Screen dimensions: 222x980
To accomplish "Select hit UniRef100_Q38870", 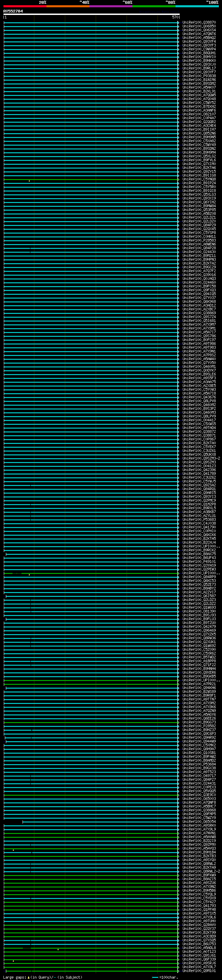I will (199, 23).
